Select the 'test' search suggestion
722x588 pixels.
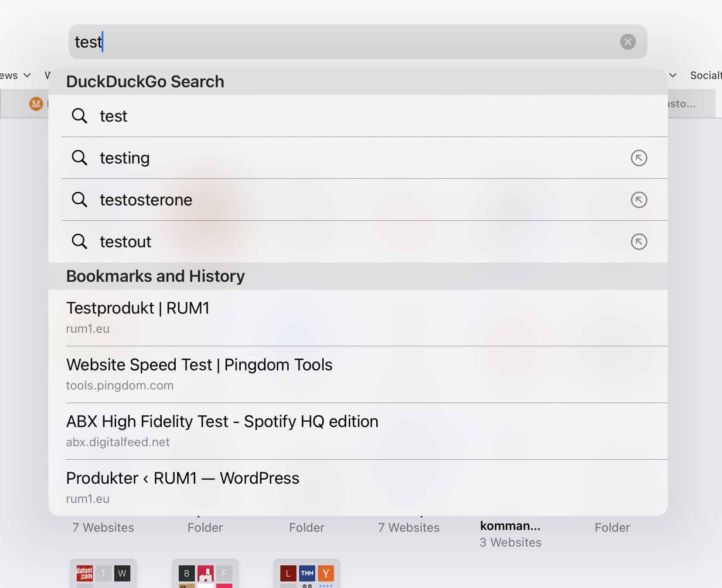pos(358,116)
